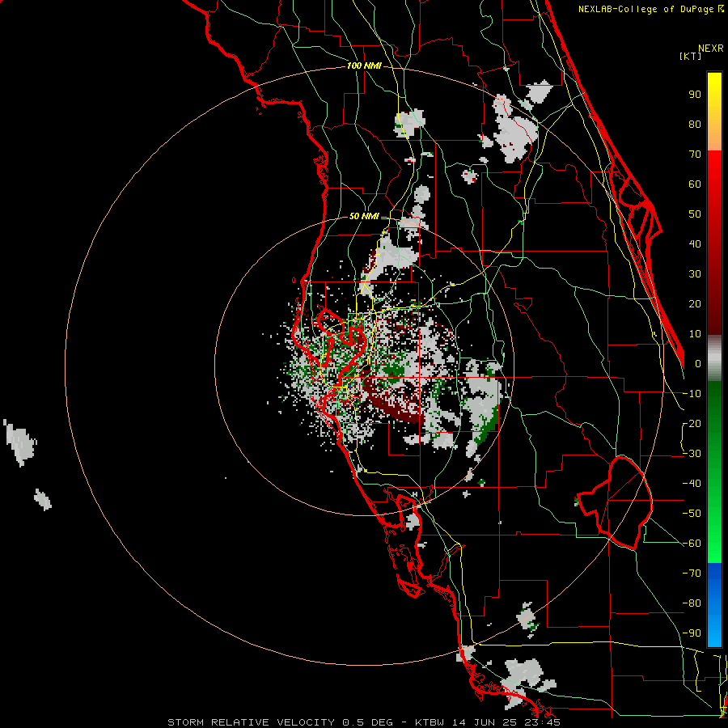Pick the blue bottom segment of color bar
The height and width of the screenshot is (728, 728).
click(714, 604)
